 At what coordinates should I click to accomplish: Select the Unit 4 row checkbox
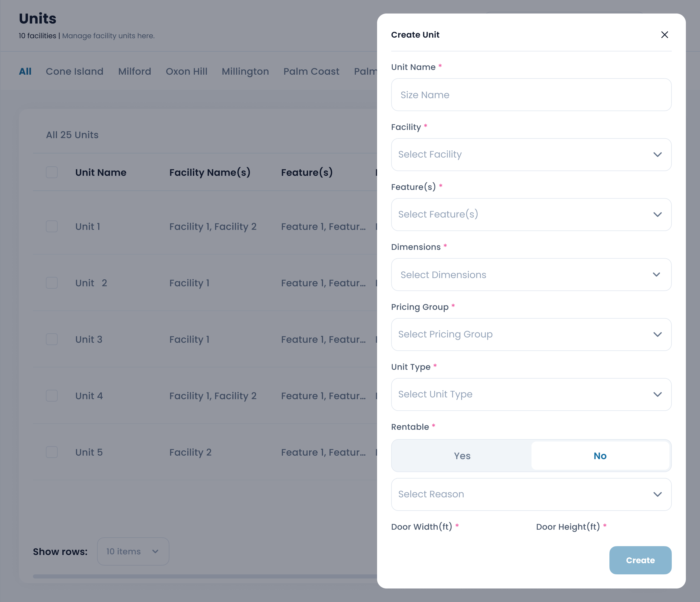pyautogui.click(x=52, y=396)
